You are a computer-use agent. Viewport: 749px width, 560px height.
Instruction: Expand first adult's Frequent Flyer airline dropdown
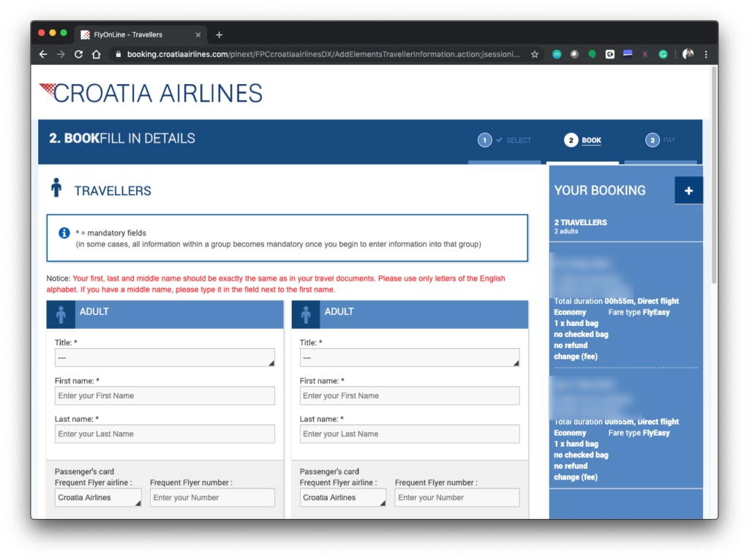(x=98, y=498)
